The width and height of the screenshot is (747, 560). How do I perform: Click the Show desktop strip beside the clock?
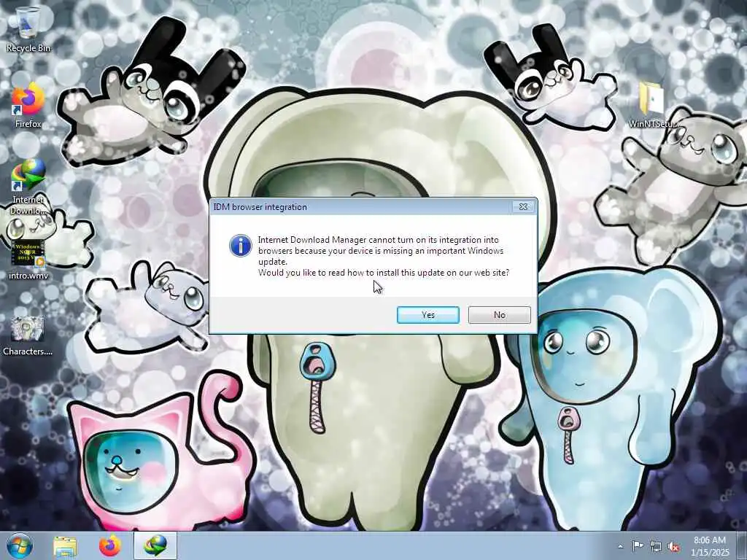742,546
